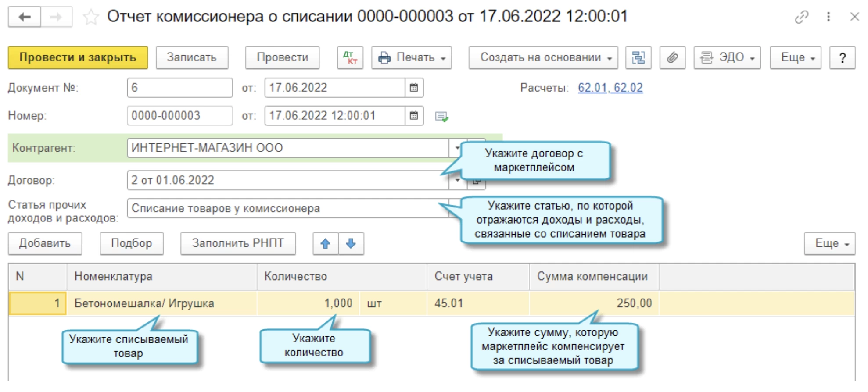Click the Документ № input field

click(x=179, y=88)
